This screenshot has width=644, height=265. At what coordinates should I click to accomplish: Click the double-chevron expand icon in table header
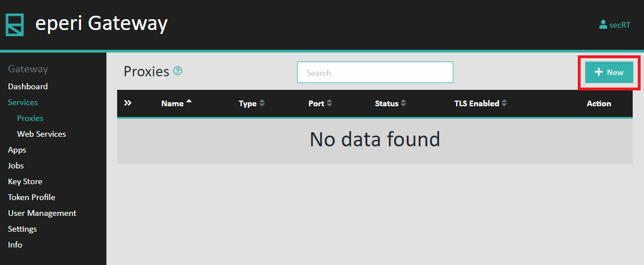(128, 103)
